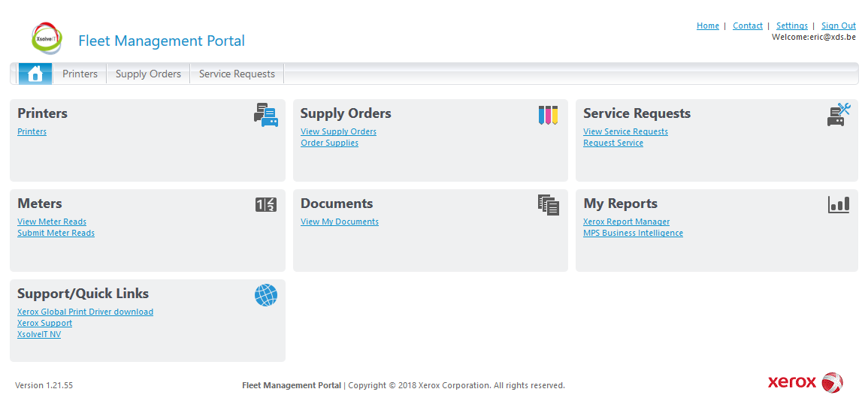This screenshot has height=404, width=868.
Task: Click the Service Requests wrench icon
Action: point(838,115)
